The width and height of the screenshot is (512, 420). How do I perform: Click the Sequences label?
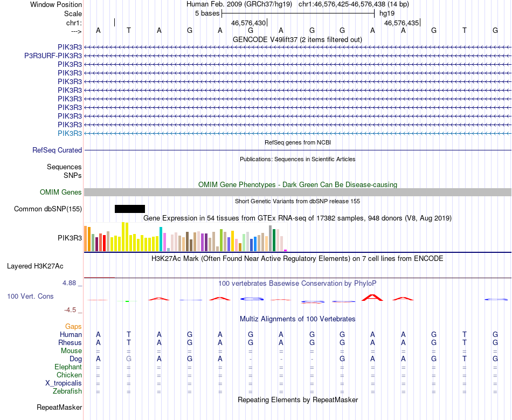64,167
